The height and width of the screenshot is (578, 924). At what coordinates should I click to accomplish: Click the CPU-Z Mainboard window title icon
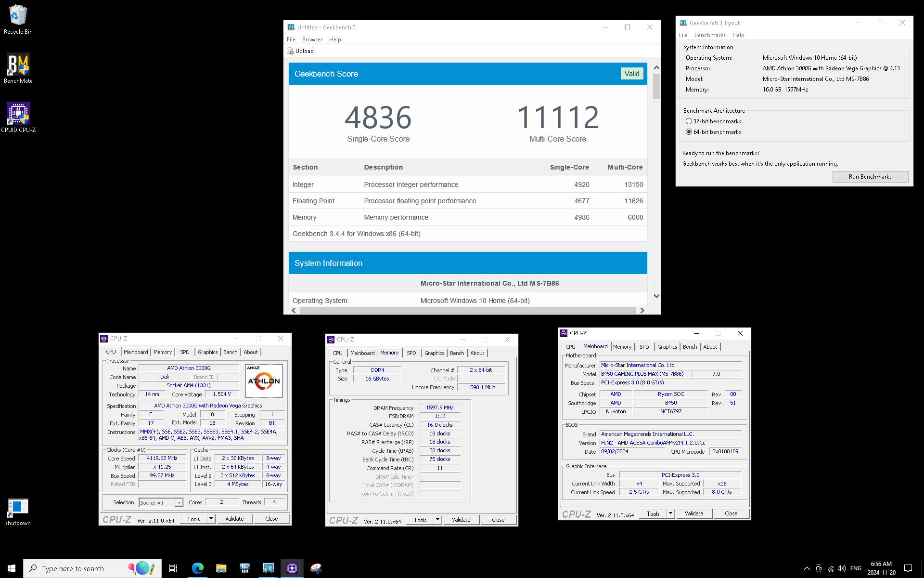point(564,333)
